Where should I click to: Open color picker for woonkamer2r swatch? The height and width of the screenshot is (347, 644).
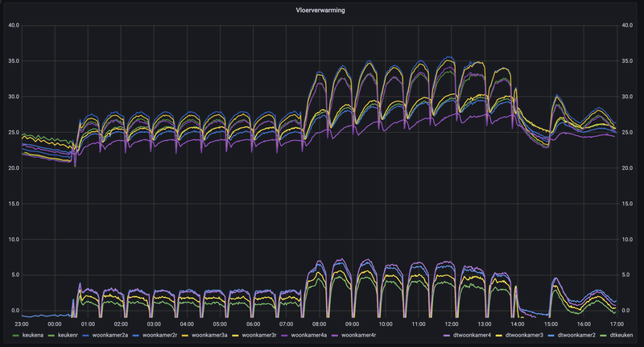coord(136,336)
